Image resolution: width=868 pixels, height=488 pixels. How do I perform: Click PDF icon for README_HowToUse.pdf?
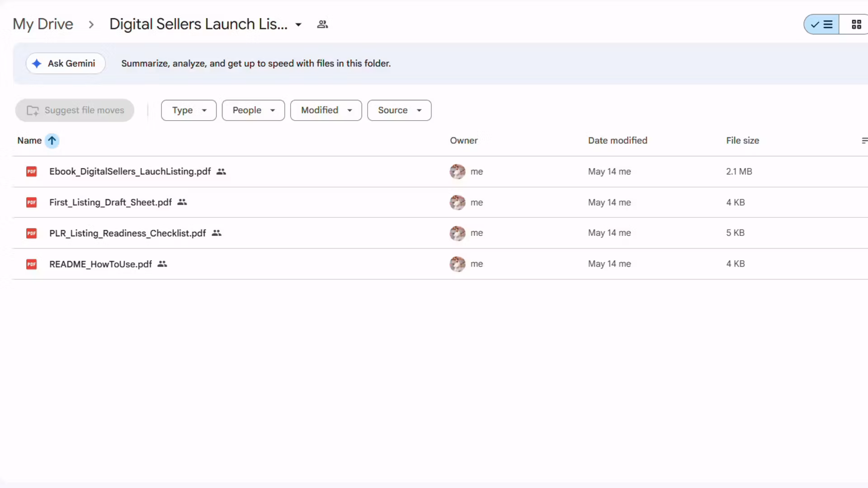[x=31, y=264]
